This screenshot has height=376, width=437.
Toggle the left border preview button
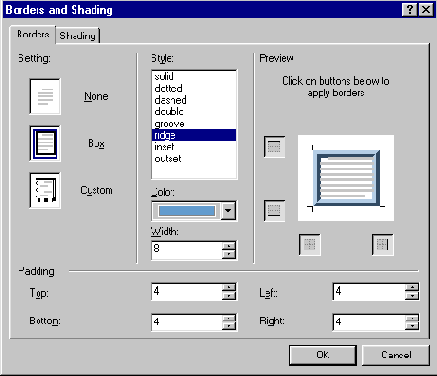(310, 245)
